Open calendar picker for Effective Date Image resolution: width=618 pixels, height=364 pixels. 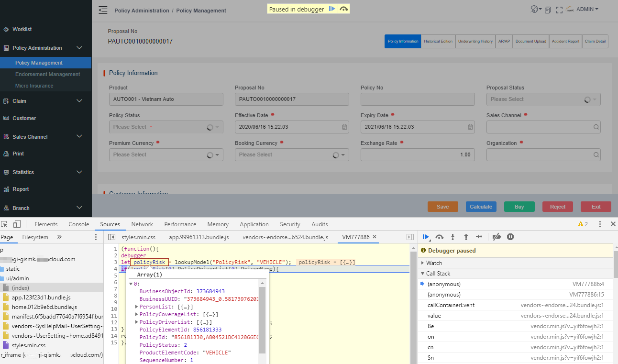coord(344,127)
